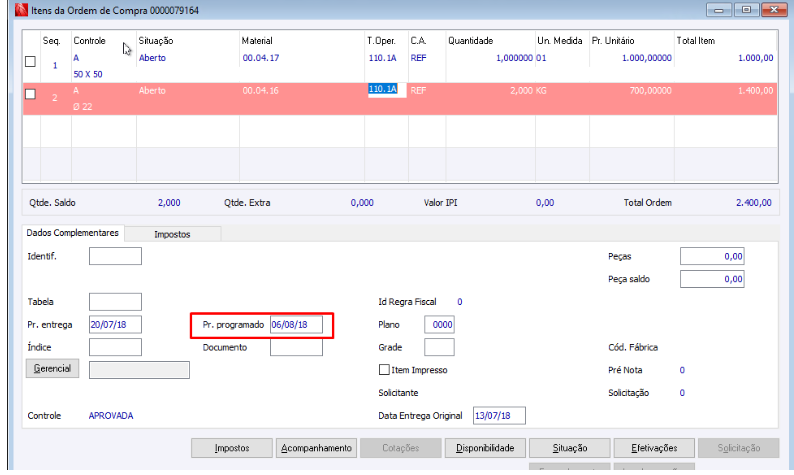Click the Material column header

point(257,41)
